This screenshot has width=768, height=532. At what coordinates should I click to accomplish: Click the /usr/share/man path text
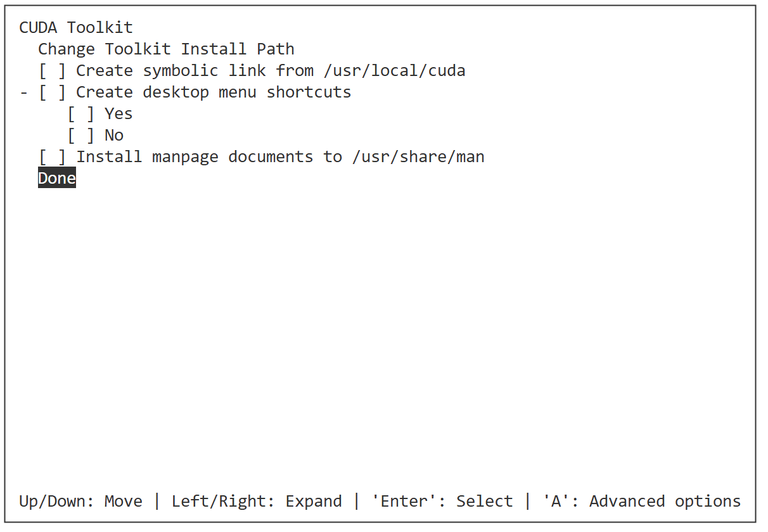(418, 157)
